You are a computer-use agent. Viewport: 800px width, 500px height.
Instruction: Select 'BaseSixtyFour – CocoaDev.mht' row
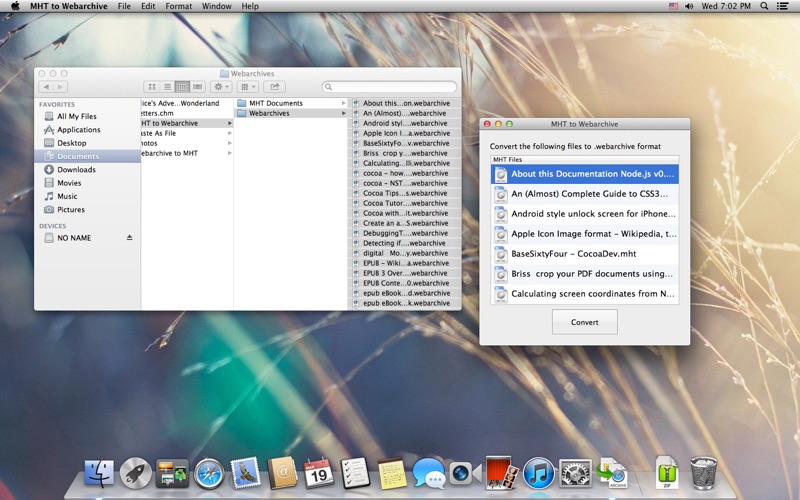click(x=585, y=254)
